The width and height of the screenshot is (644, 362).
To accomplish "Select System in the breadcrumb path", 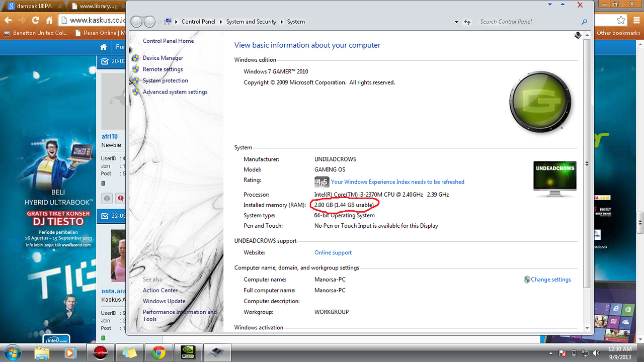I will coord(296,22).
